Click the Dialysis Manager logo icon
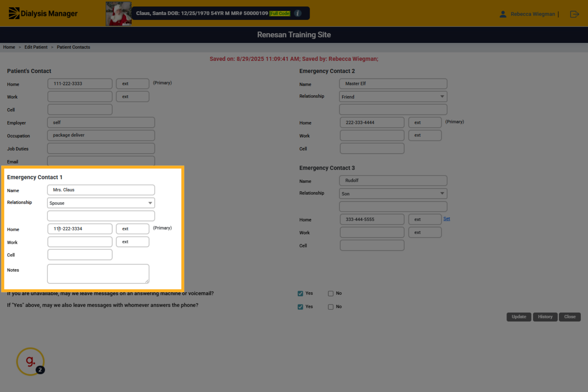The image size is (588, 392). tap(14, 13)
